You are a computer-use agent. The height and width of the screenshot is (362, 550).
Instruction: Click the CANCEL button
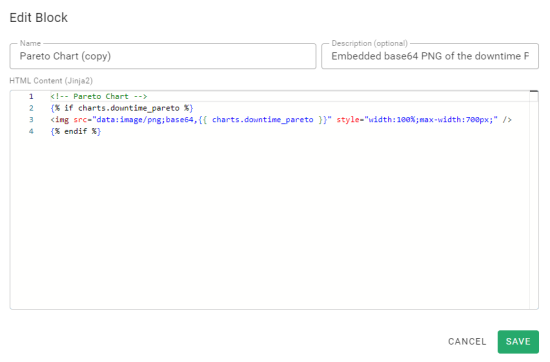pos(467,341)
